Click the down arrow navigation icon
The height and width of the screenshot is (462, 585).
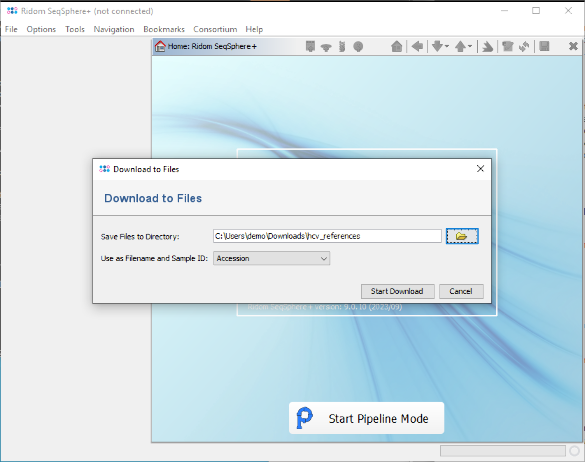(437, 46)
